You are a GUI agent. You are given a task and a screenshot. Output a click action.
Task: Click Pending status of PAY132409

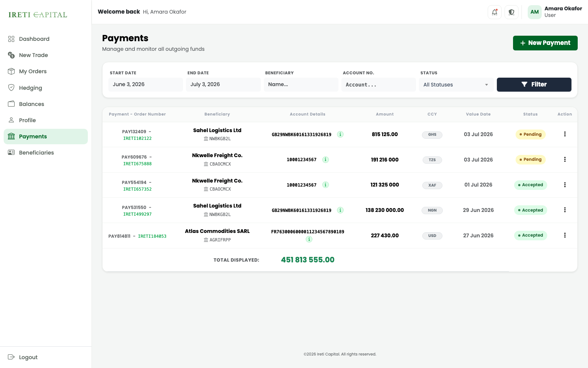(x=531, y=134)
